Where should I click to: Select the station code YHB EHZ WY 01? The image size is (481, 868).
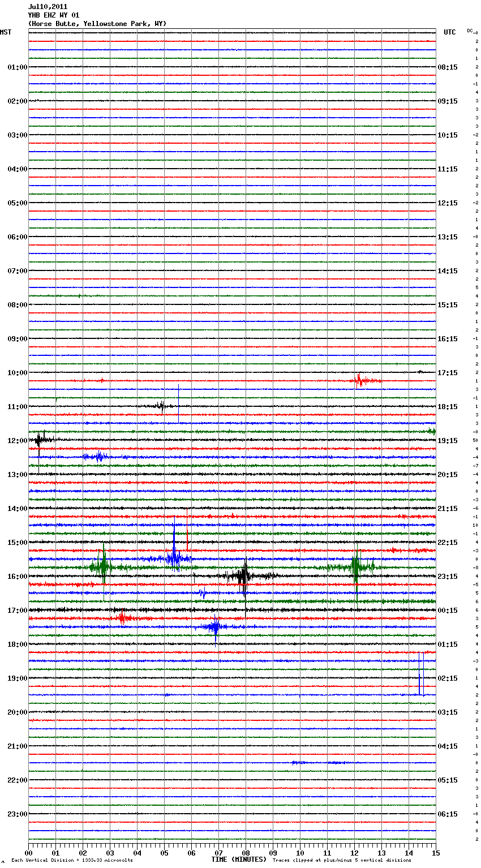(54, 15)
